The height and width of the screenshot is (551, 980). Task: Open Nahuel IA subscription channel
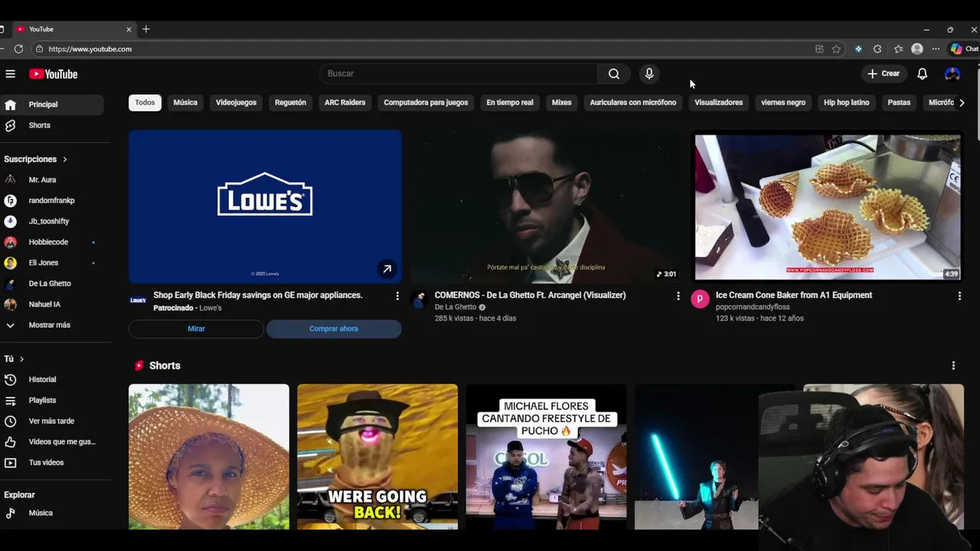click(51, 304)
